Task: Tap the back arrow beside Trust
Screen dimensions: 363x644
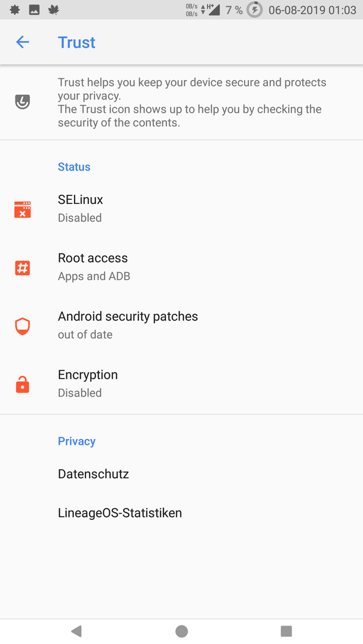Action: (x=23, y=42)
